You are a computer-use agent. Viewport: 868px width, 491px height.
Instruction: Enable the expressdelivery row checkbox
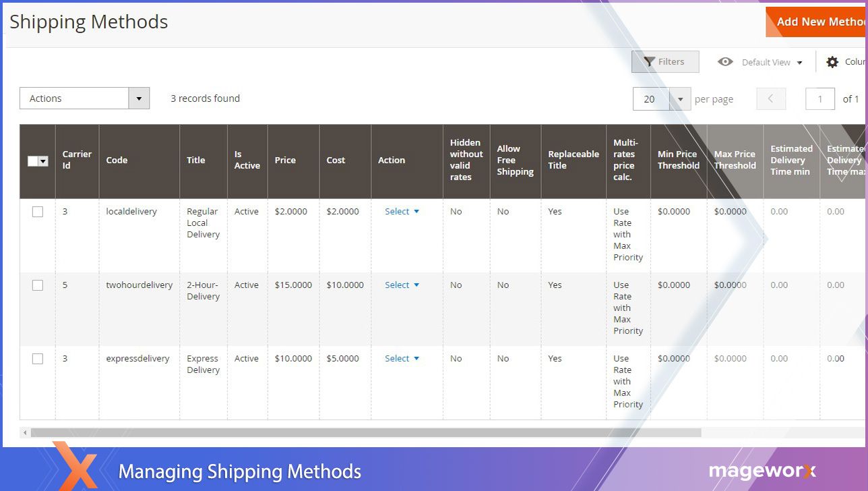click(x=37, y=358)
